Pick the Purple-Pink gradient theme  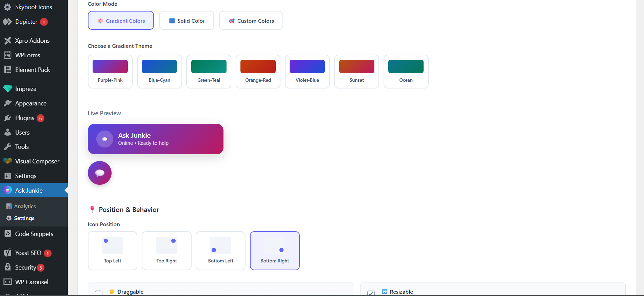110,72
